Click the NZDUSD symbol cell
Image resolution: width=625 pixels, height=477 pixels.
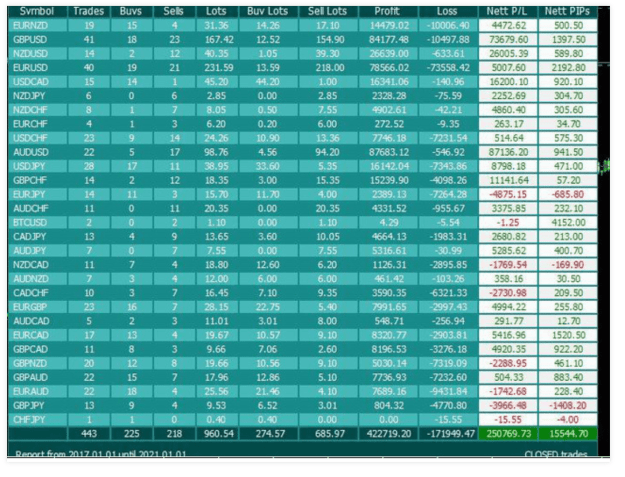tap(37, 54)
